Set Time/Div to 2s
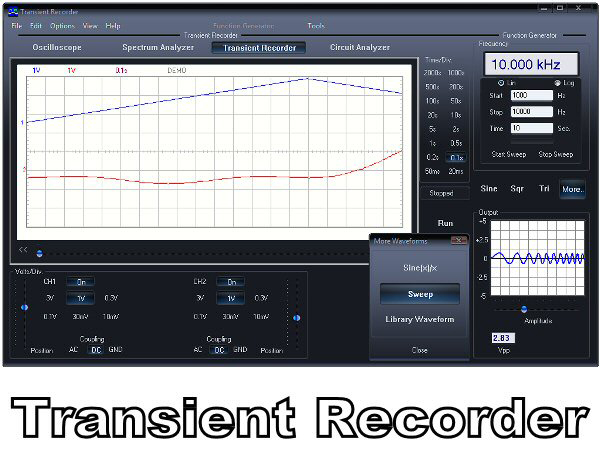The width and height of the screenshot is (600, 450). 456,129
